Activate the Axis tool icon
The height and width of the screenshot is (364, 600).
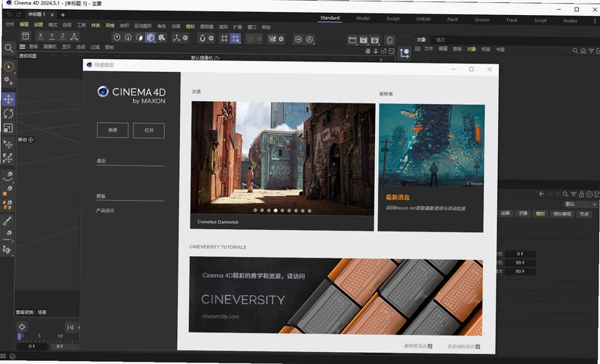[176, 37]
